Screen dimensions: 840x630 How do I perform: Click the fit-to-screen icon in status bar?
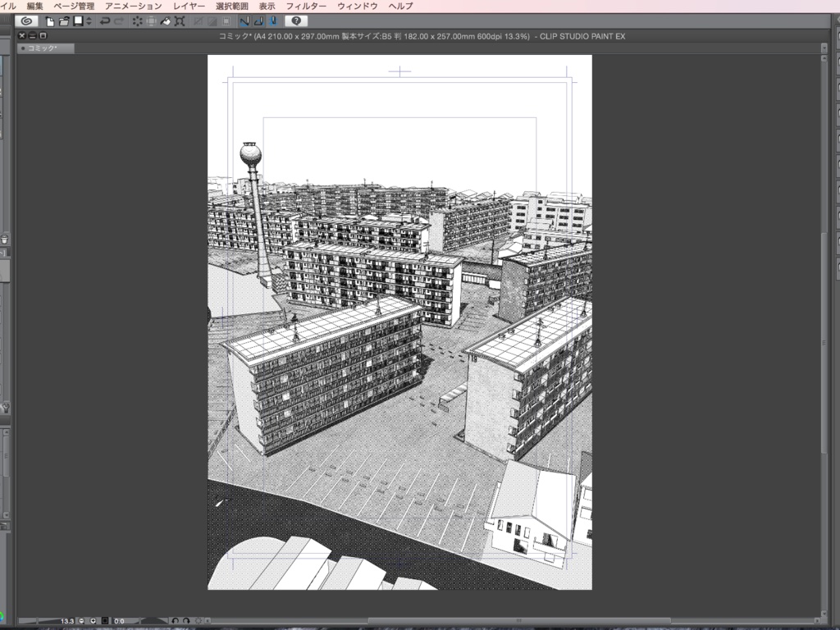pyautogui.click(x=105, y=621)
